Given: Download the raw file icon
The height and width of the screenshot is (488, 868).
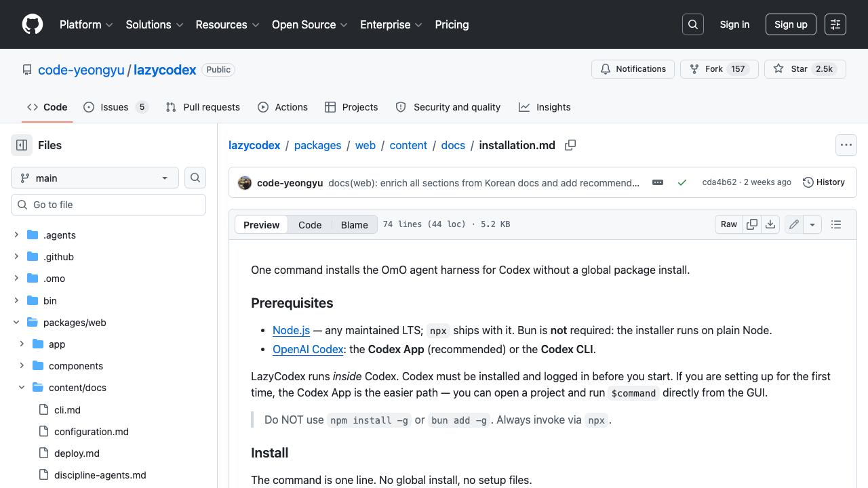Looking at the screenshot, I should (770, 224).
